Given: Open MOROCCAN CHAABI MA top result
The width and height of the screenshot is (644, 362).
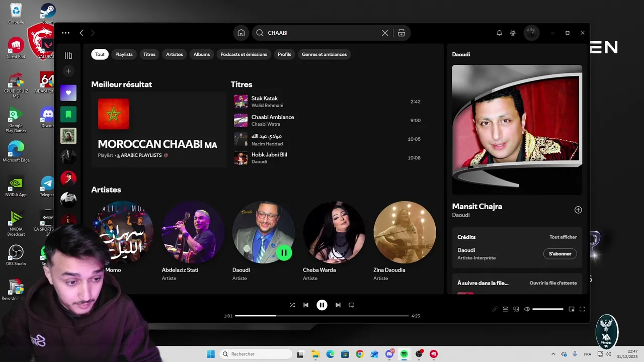Looking at the screenshot, I should [158, 129].
